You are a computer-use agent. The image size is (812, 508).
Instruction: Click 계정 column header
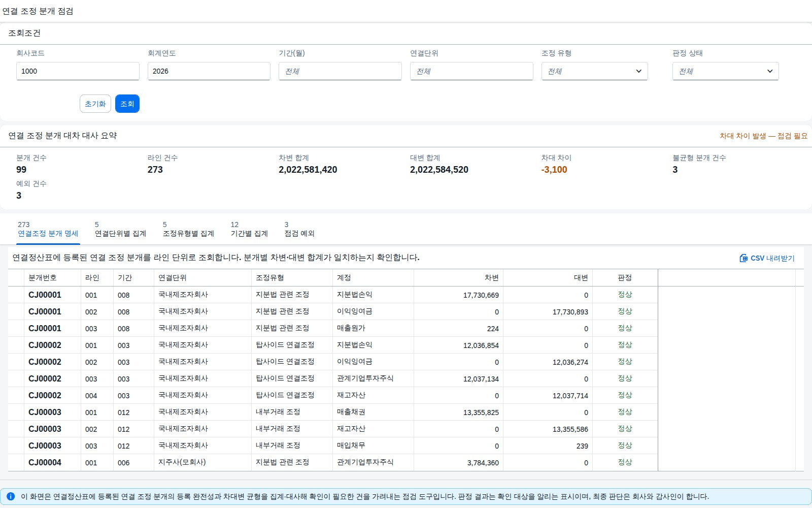tap(374, 278)
